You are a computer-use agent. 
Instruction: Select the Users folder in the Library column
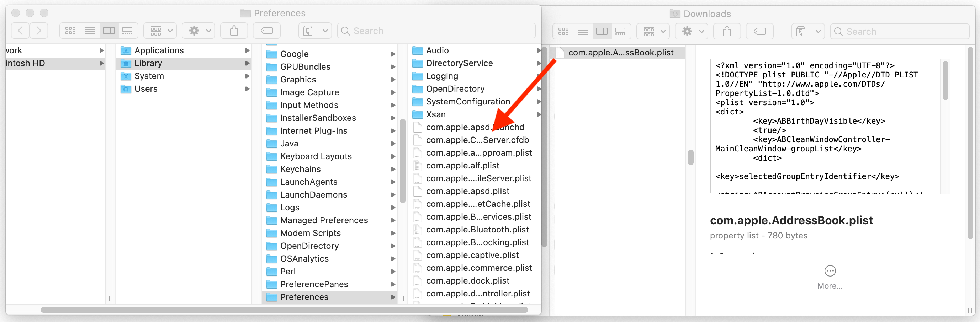pos(146,88)
